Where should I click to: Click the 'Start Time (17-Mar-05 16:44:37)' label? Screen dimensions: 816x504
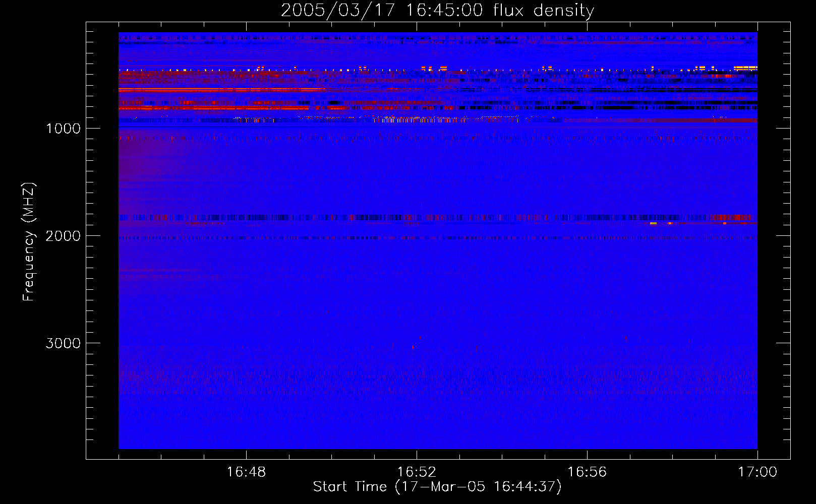[437, 487]
